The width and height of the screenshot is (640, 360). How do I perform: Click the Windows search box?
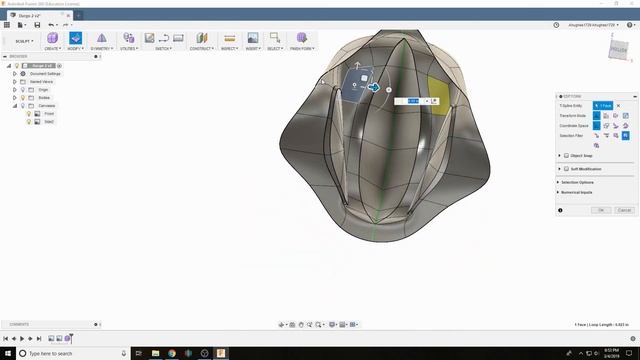[73, 353]
